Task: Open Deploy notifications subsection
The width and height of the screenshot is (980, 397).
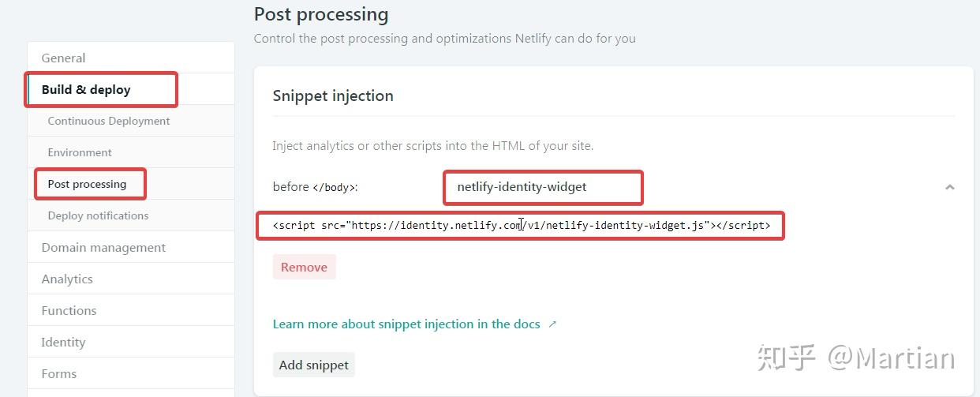Action: pyautogui.click(x=98, y=215)
